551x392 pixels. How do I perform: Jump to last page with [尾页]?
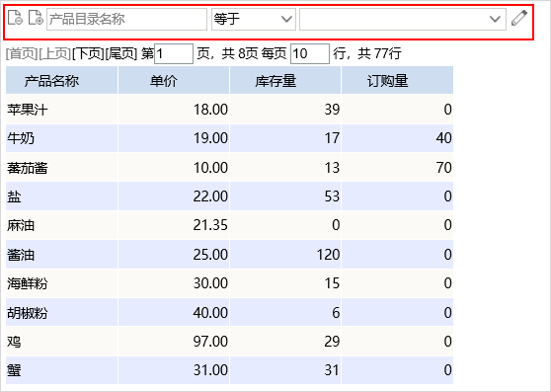pyautogui.click(x=121, y=53)
